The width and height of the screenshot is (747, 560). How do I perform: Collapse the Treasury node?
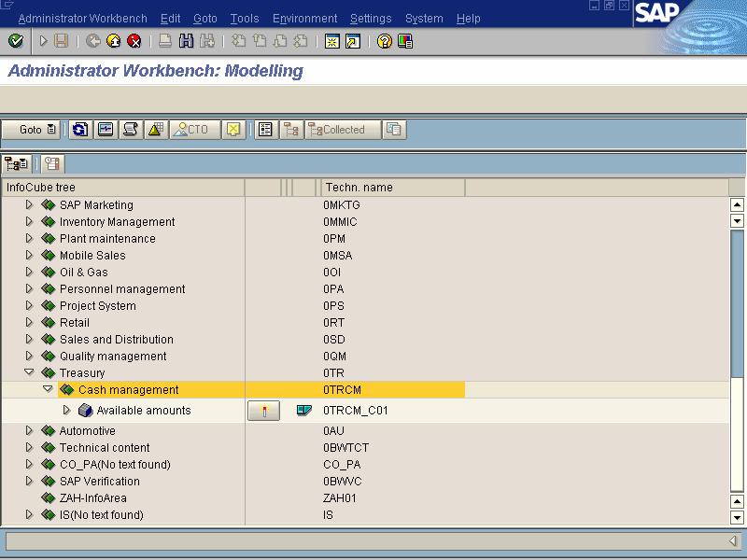pos(29,372)
